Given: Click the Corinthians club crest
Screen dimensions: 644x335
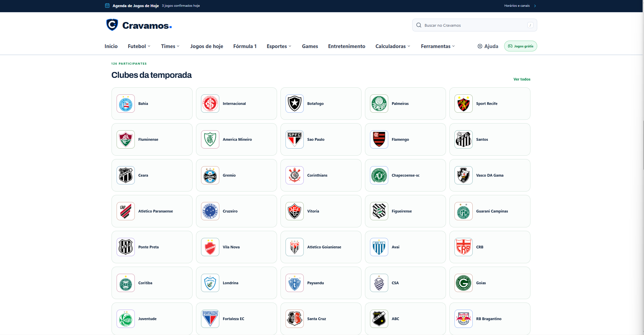Looking at the screenshot, I should point(295,175).
